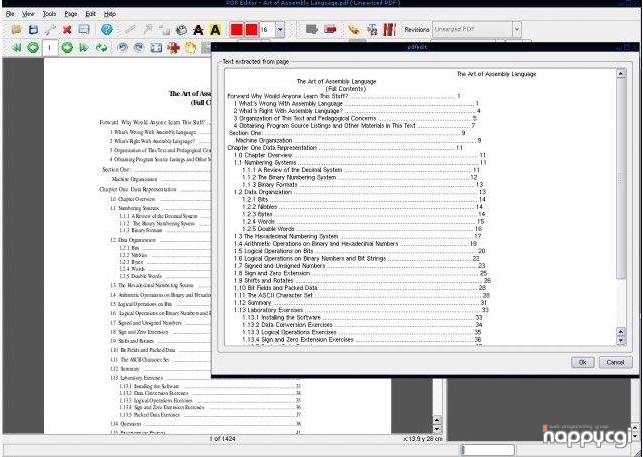Click '1 of 1424' page status text
The image size is (643, 457).
click(x=222, y=439)
